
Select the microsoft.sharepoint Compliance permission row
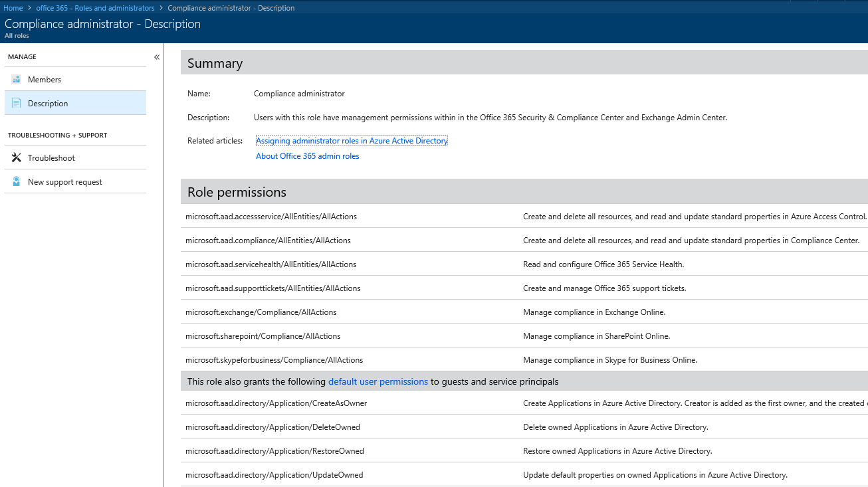tap(263, 336)
